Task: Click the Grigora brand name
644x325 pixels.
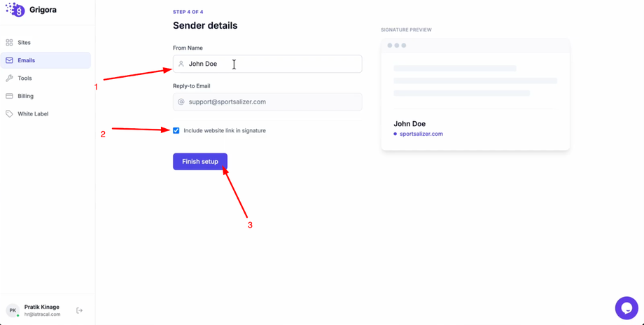Action: click(43, 11)
